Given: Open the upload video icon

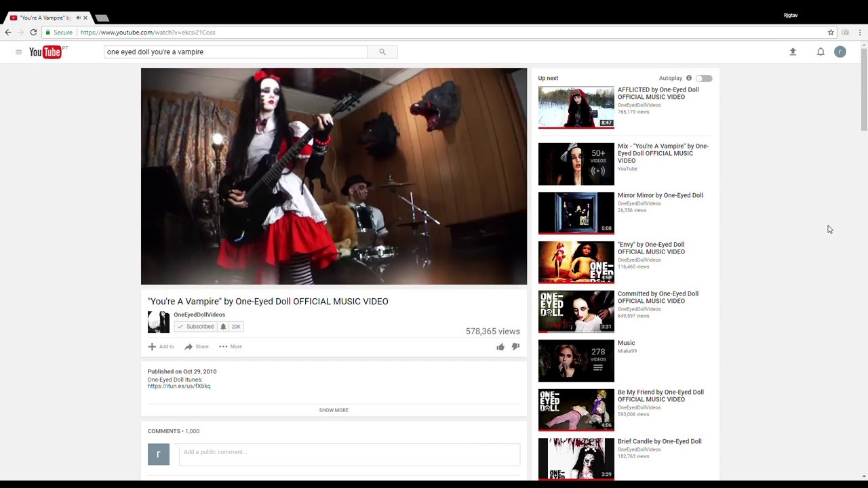Looking at the screenshot, I should [x=793, y=52].
